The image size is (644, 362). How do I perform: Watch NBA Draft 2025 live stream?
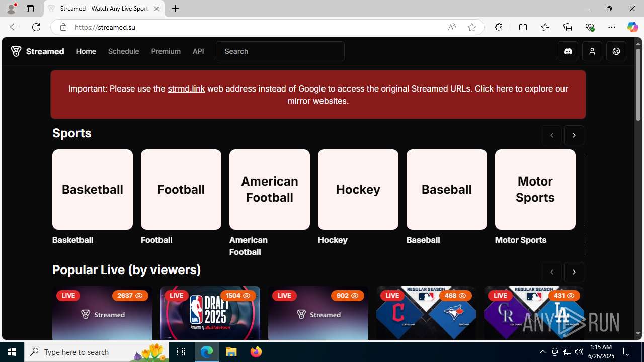[210, 313]
